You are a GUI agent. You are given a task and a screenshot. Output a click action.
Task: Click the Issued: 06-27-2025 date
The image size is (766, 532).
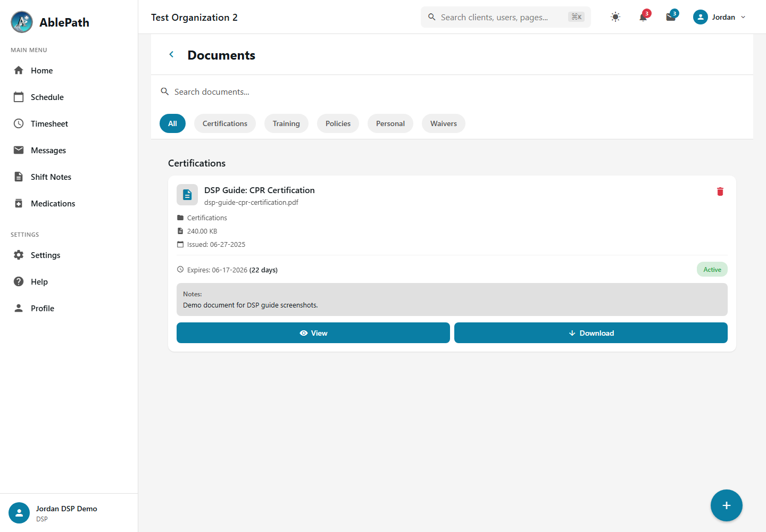(216, 245)
